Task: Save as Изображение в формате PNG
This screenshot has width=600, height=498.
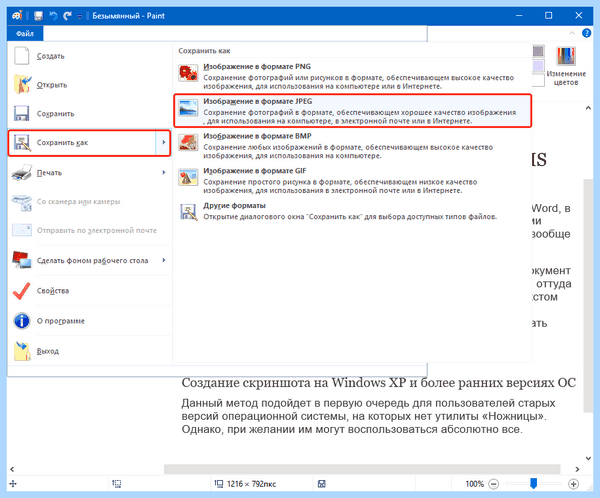Action: tap(352, 75)
